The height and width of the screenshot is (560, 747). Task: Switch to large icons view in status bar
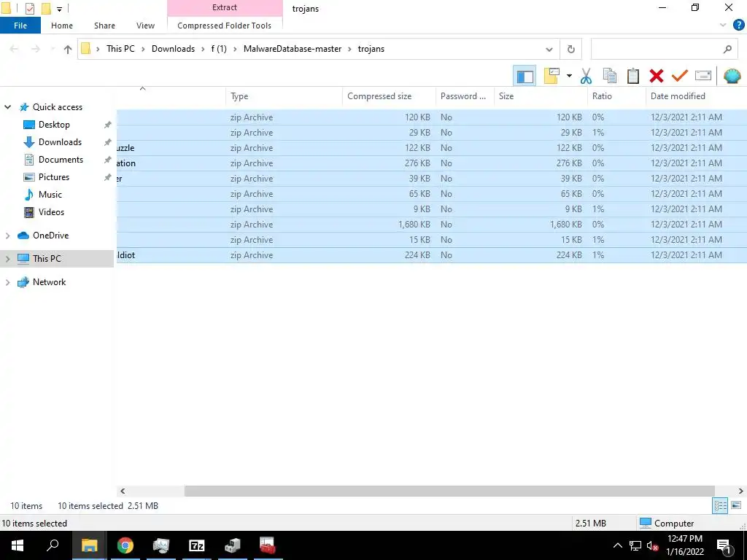736,506
